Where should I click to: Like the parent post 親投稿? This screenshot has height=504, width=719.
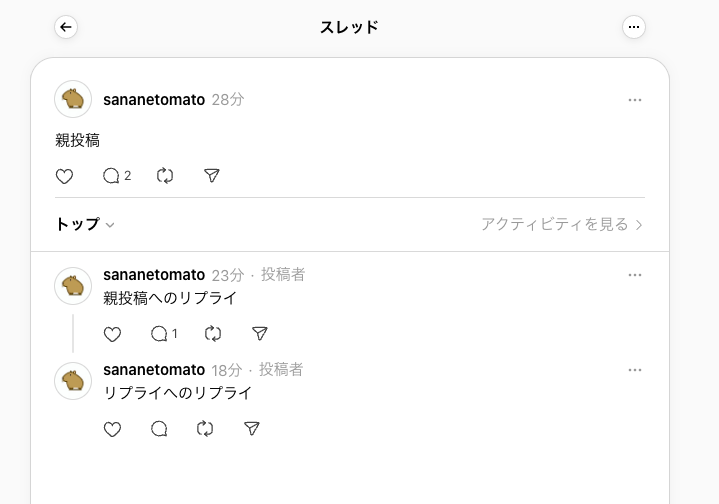coord(64,176)
